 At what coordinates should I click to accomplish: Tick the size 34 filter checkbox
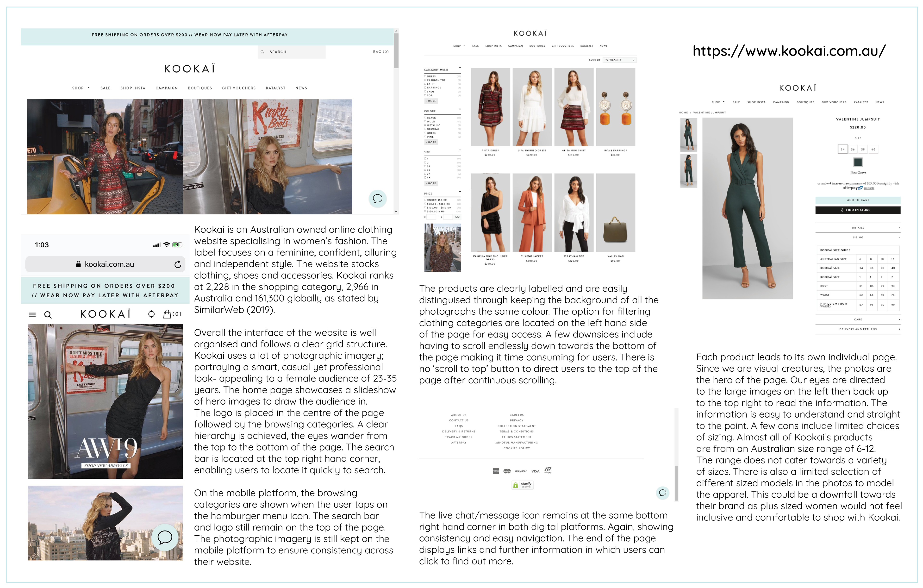click(425, 166)
